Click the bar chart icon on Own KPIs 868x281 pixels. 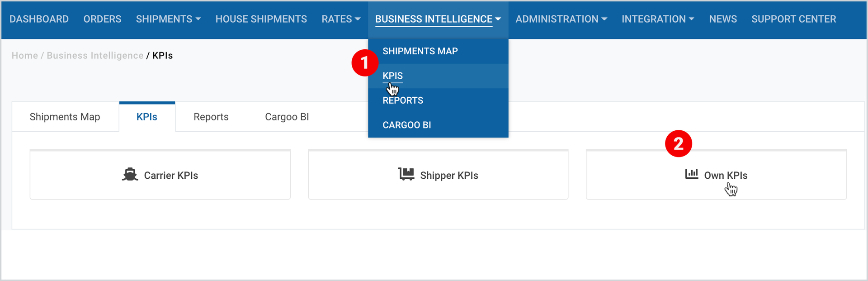coord(692,174)
